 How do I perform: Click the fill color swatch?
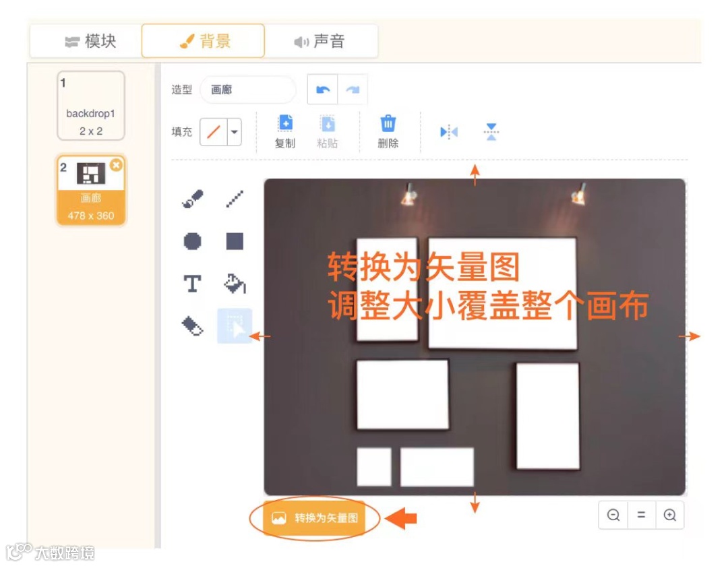[x=214, y=132]
